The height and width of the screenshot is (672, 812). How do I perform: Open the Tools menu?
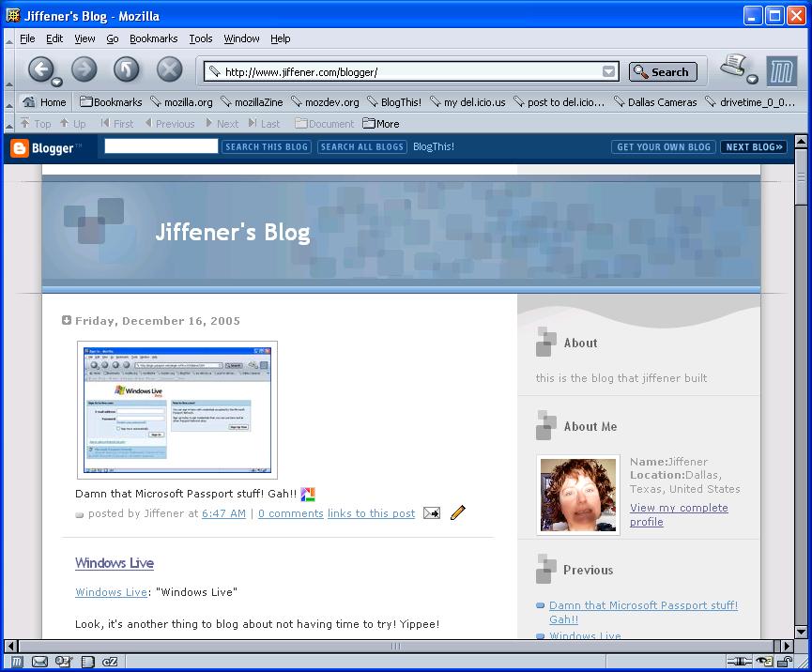click(200, 38)
